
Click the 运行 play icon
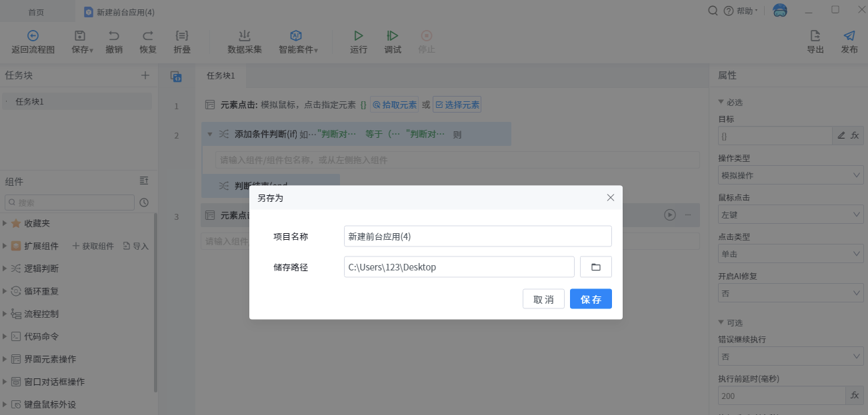coord(359,36)
